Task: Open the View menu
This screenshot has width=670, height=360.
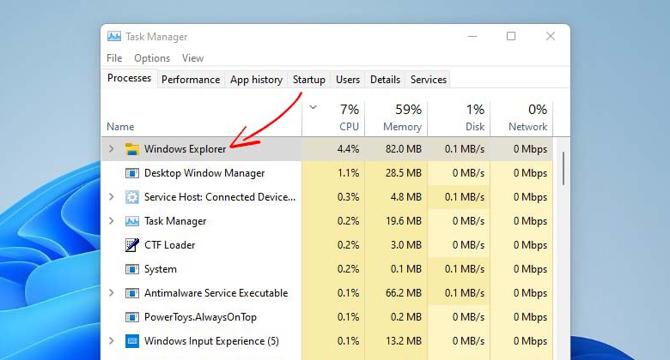Action: [193, 58]
